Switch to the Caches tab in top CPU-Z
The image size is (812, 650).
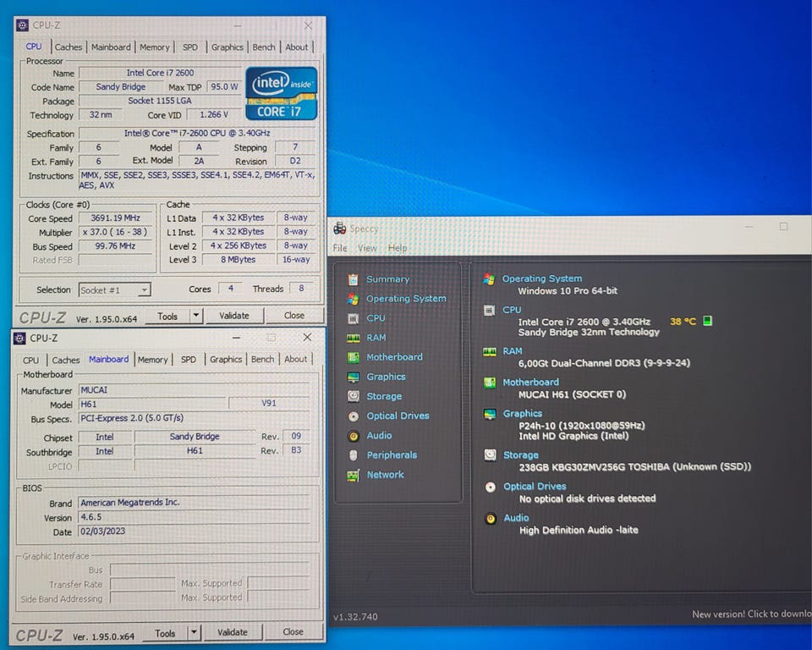pyautogui.click(x=69, y=47)
